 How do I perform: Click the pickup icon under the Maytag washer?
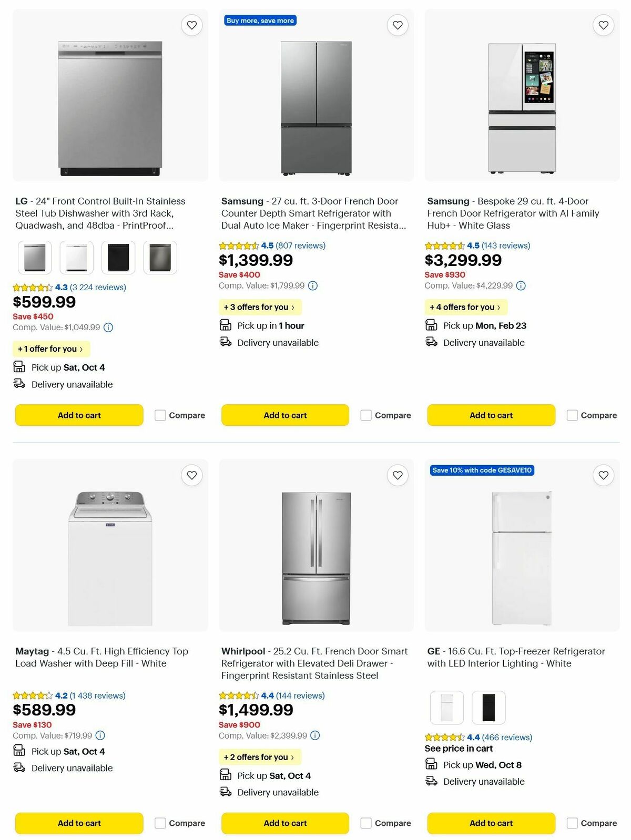coord(20,751)
